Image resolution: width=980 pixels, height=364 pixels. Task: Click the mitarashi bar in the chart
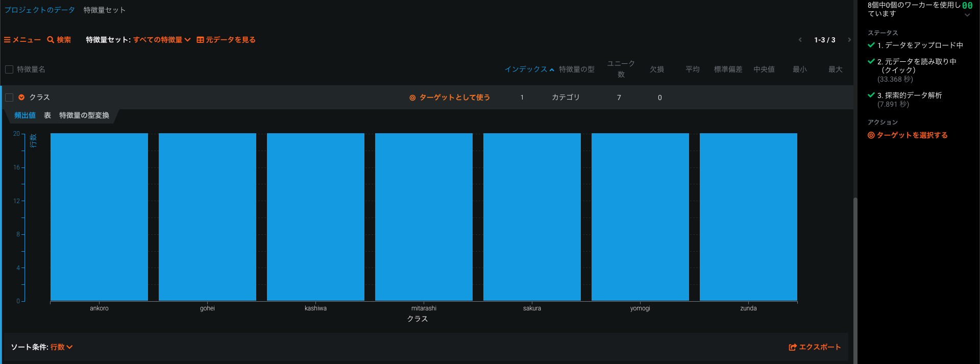pyautogui.click(x=424, y=217)
